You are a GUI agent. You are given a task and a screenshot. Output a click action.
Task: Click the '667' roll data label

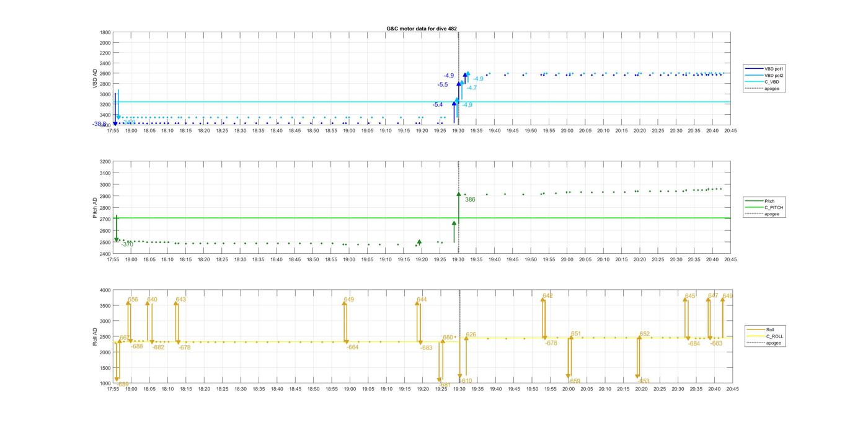[125, 338]
